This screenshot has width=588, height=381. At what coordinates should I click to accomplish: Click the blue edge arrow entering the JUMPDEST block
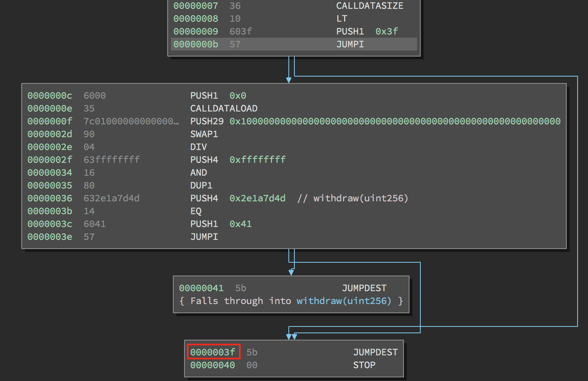click(291, 272)
